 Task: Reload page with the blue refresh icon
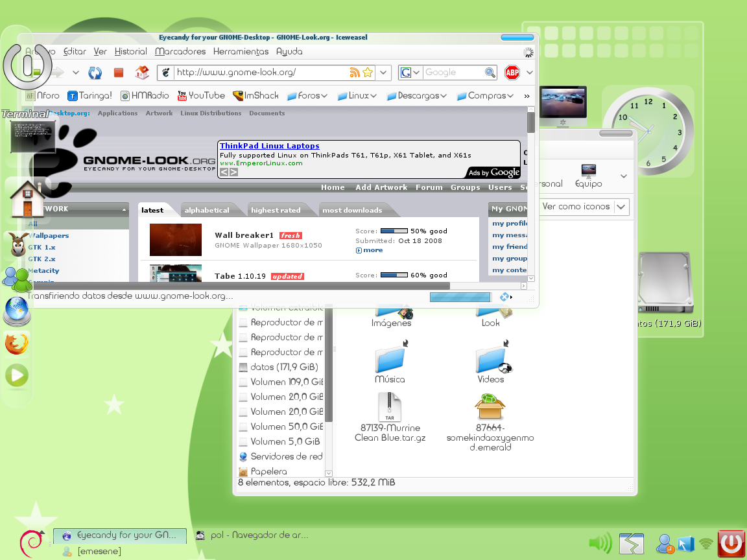pos(95,73)
